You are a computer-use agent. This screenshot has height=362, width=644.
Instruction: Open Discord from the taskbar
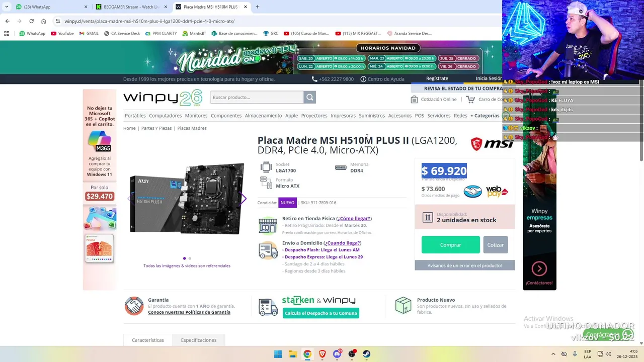click(x=337, y=354)
